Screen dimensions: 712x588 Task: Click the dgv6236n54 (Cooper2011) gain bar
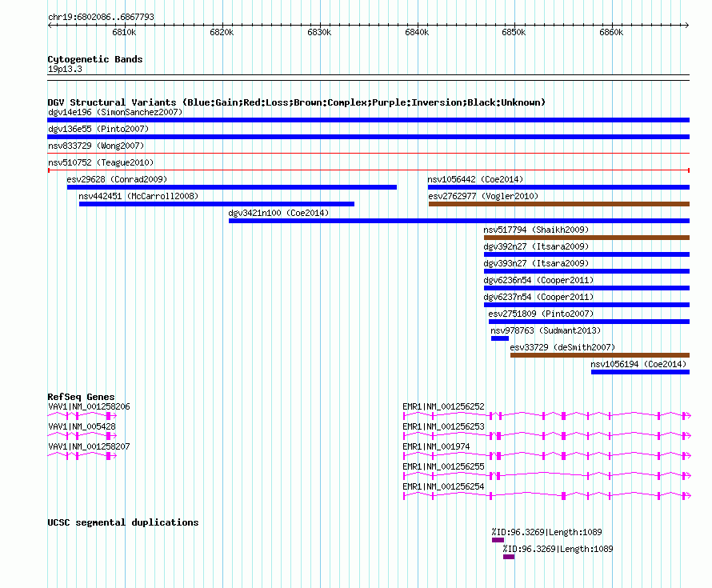pyautogui.click(x=586, y=288)
